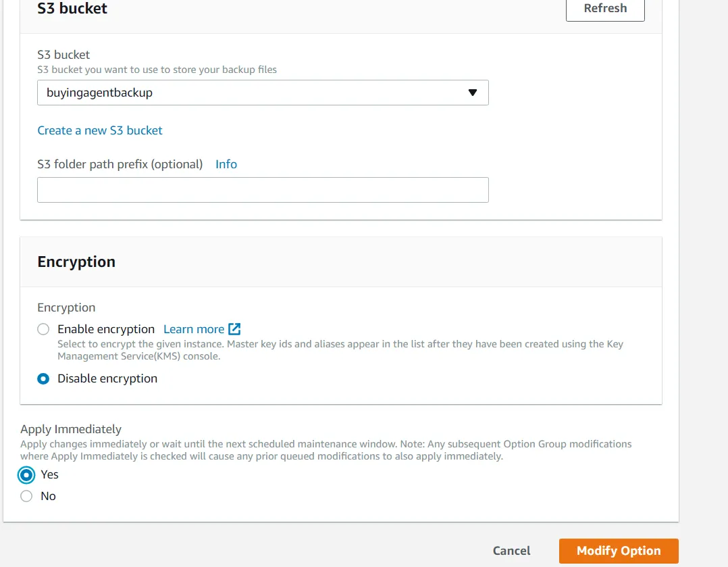
Task: Choose Yes radio button for Apply Immediately
Action: point(26,475)
